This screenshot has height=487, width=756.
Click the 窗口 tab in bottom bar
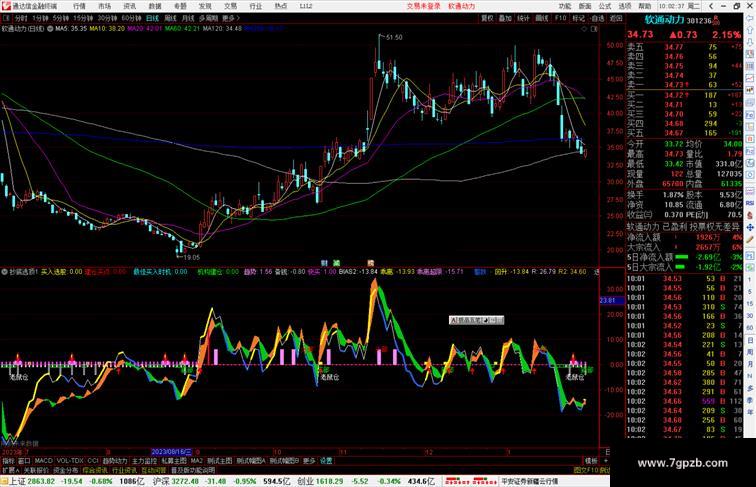pyautogui.click(x=24, y=461)
